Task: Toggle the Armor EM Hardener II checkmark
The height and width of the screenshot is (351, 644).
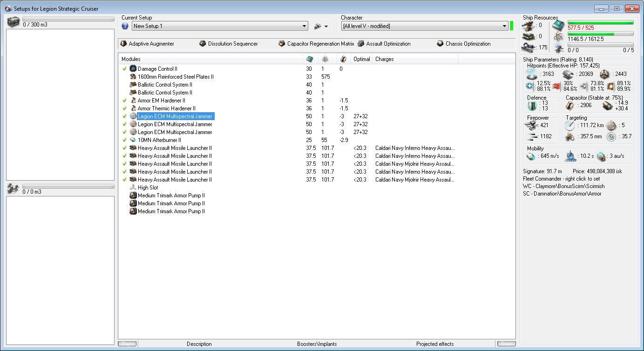Action: 124,101
